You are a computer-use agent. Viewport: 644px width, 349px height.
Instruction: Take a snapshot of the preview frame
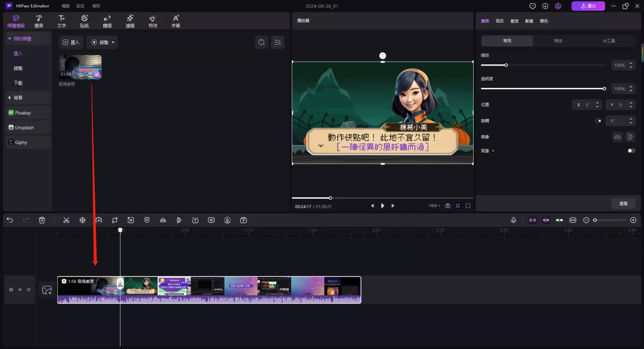[x=448, y=206]
